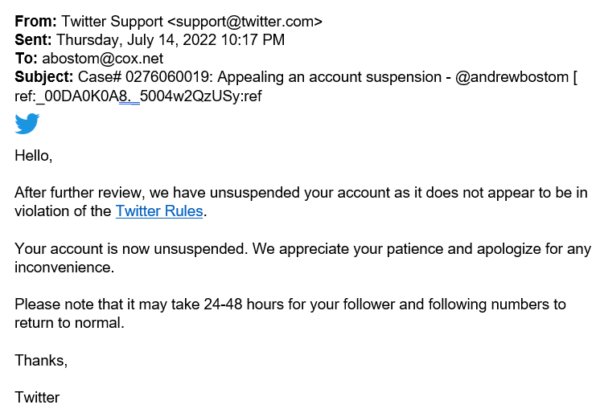This screenshot has height=417, width=600.
Task: Click the Thanks, closing line
Action: (x=41, y=360)
